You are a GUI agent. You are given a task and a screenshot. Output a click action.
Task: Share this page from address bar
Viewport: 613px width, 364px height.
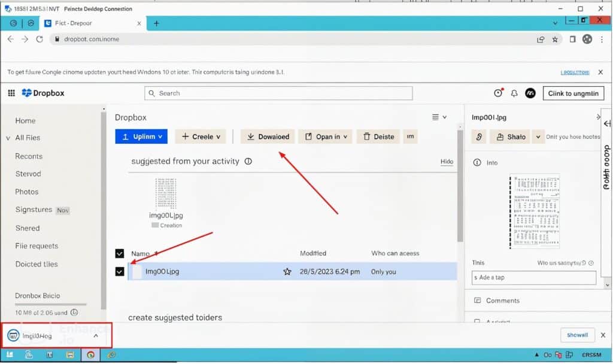(x=541, y=39)
